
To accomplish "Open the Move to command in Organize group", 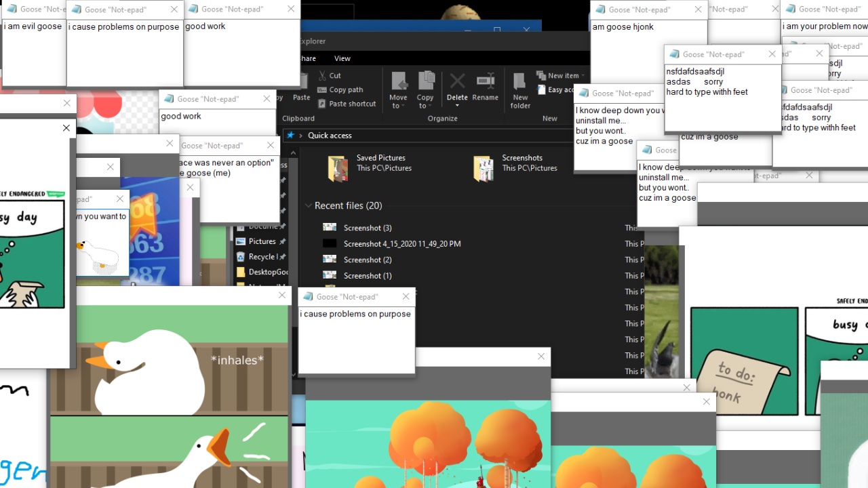I will pos(399,89).
